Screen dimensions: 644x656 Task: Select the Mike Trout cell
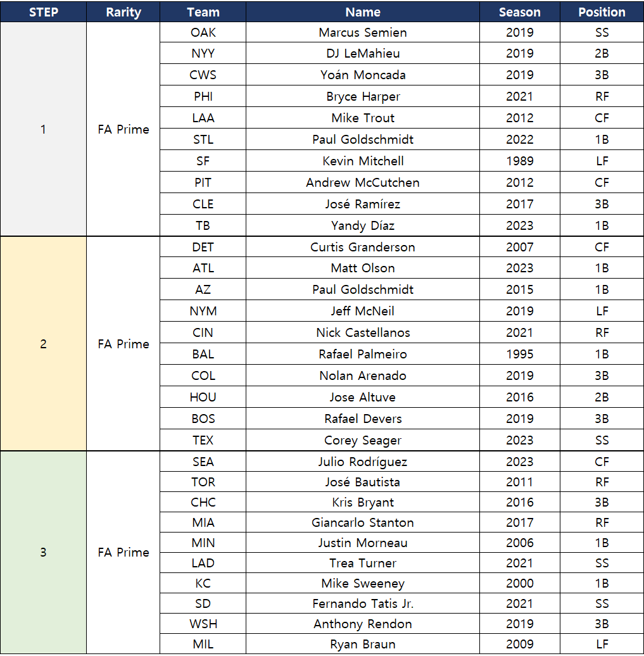(x=363, y=118)
